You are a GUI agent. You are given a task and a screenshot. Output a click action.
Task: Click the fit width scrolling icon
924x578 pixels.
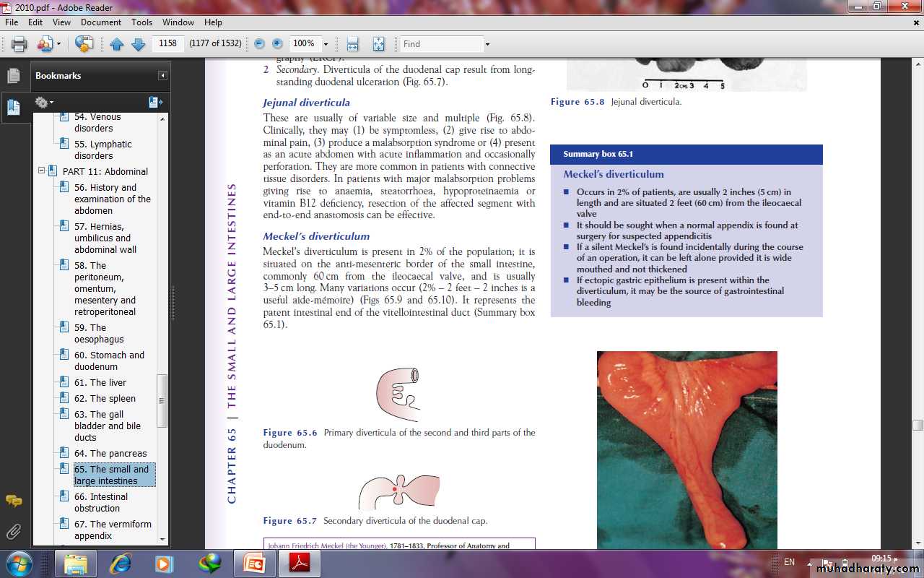tap(352, 44)
